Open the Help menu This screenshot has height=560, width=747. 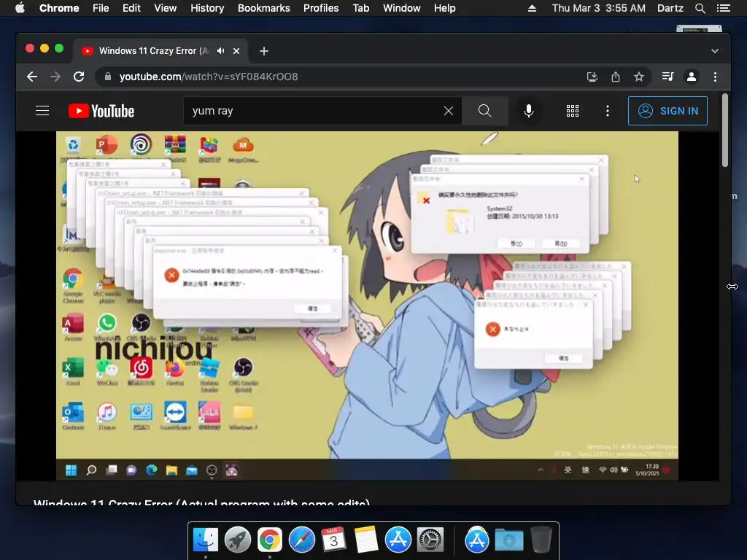click(444, 8)
